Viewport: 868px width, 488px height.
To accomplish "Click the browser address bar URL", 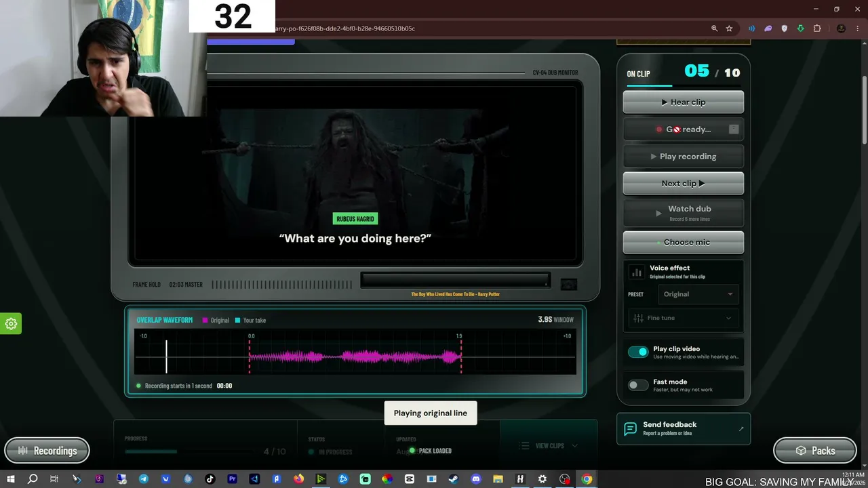I will tap(344, 28).
